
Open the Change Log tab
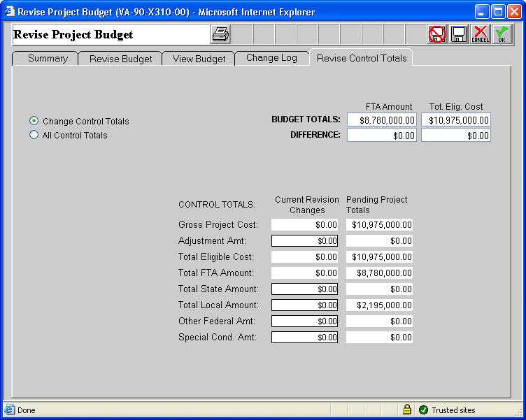click(271, 58)
